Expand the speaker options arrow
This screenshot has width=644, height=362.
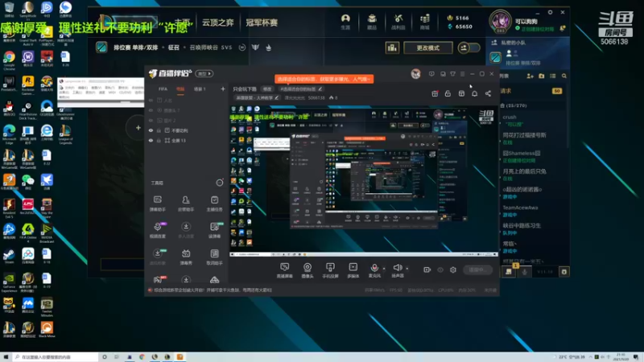click(407, 269)
